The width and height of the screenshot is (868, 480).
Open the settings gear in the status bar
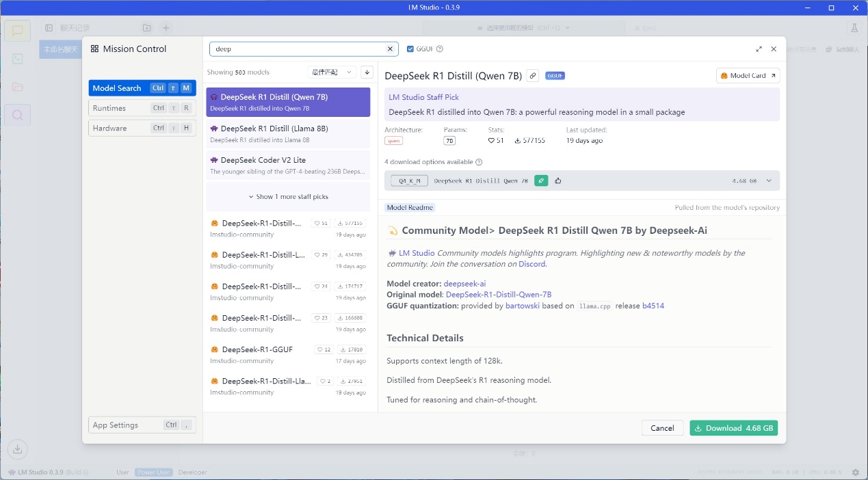[x=856, y=472]
